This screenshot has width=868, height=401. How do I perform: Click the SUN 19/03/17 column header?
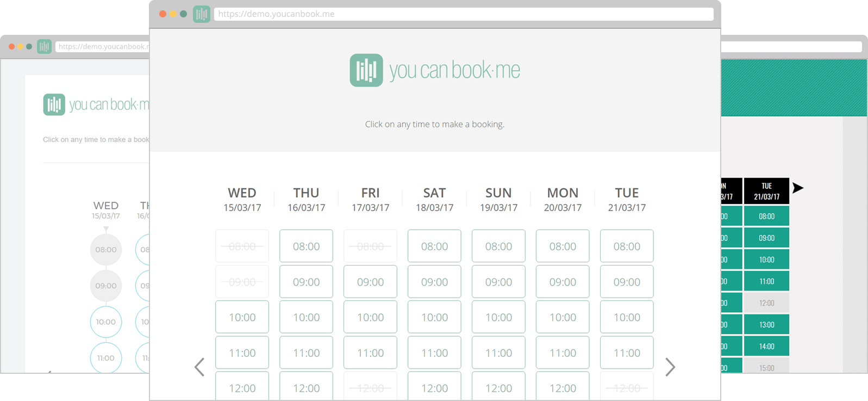(499, 200)
